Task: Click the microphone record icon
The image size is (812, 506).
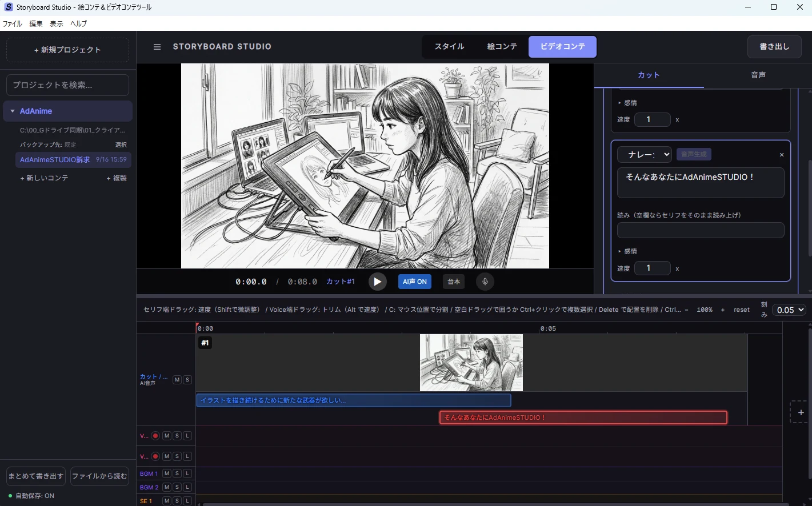Action: click(x=485, y=282)
